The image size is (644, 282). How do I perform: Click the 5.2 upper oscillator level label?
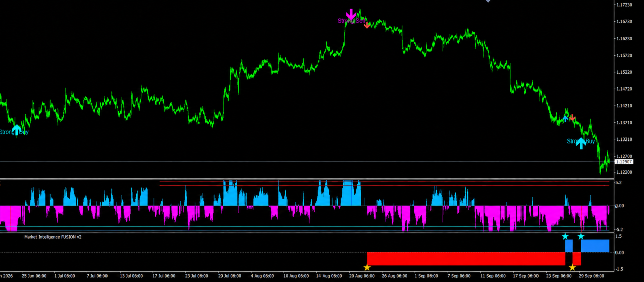(x=618, y=183)
